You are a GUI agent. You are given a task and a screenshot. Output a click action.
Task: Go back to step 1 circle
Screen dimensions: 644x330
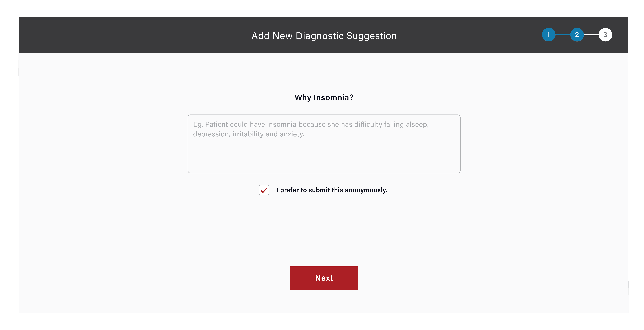(548, 35)
